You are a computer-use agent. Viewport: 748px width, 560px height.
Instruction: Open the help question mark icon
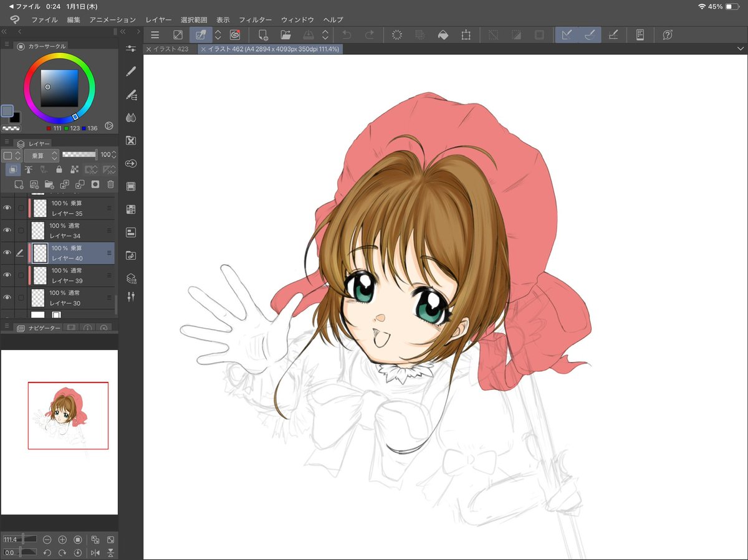click(x=668, y=35)
